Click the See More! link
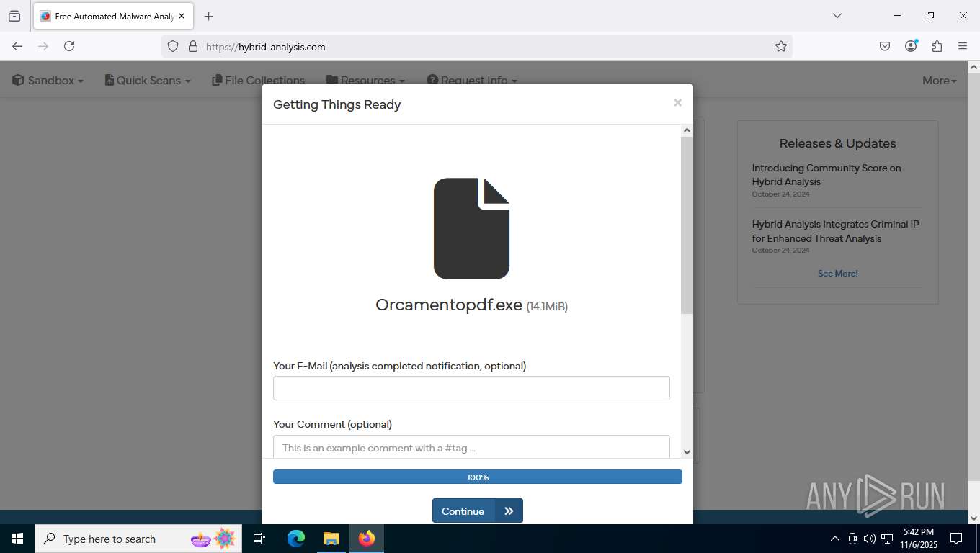980x553 pixels. pos(837,274)
